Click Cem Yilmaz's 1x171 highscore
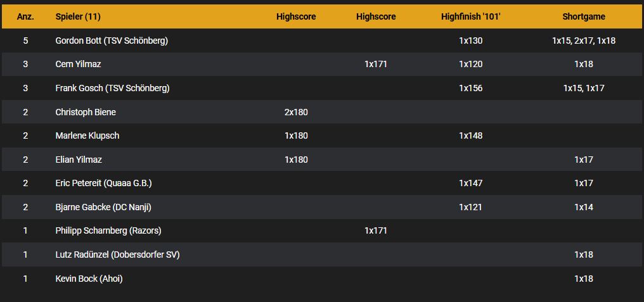Screen dimensions: 644x302 coord(376,65)
